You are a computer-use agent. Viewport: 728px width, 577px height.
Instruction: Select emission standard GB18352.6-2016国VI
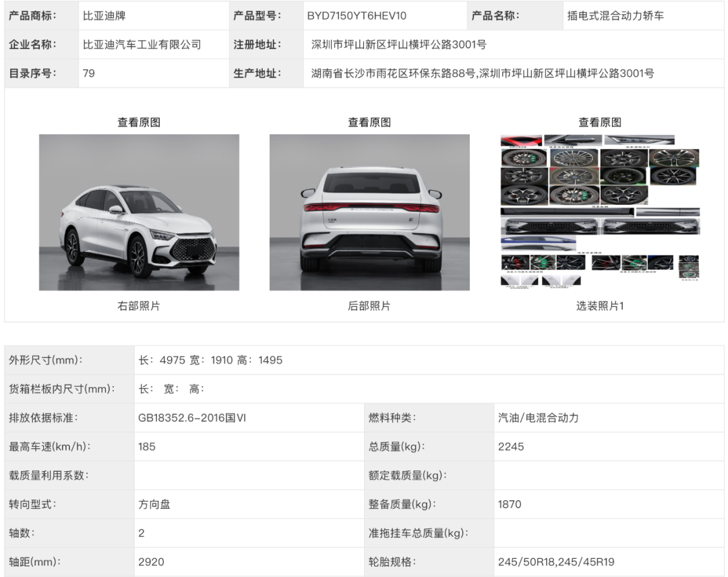(191, 418)
